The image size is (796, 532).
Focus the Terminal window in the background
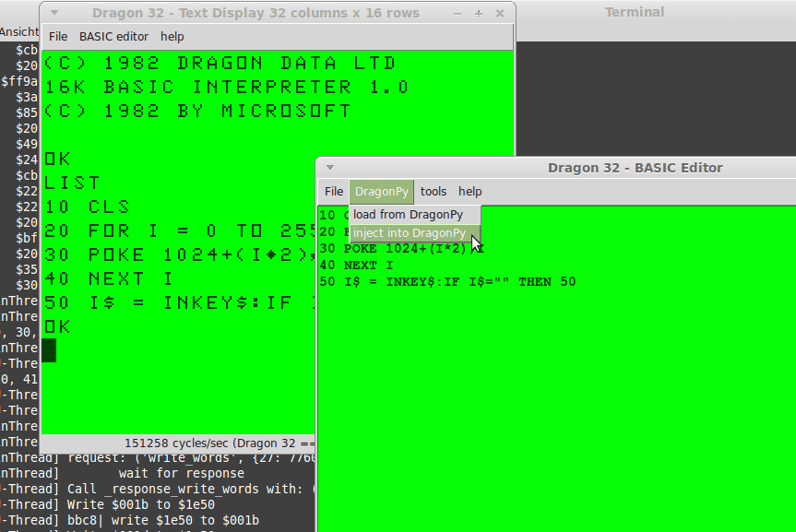[x=634, y=12]
